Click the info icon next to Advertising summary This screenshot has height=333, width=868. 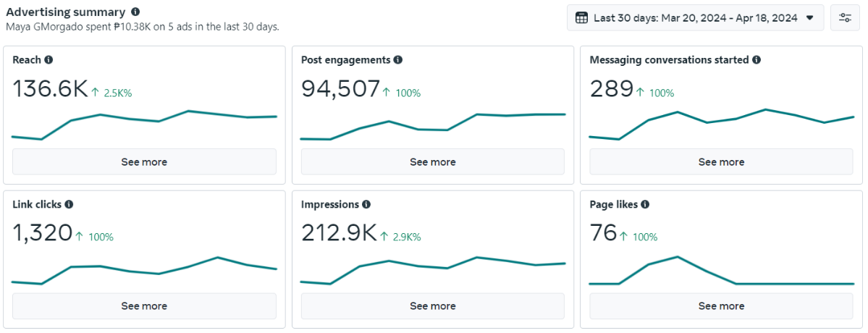[135, 12]
